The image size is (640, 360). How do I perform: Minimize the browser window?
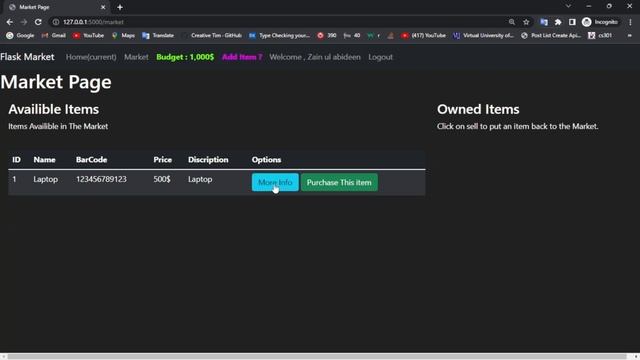click(x=589, y=6)
